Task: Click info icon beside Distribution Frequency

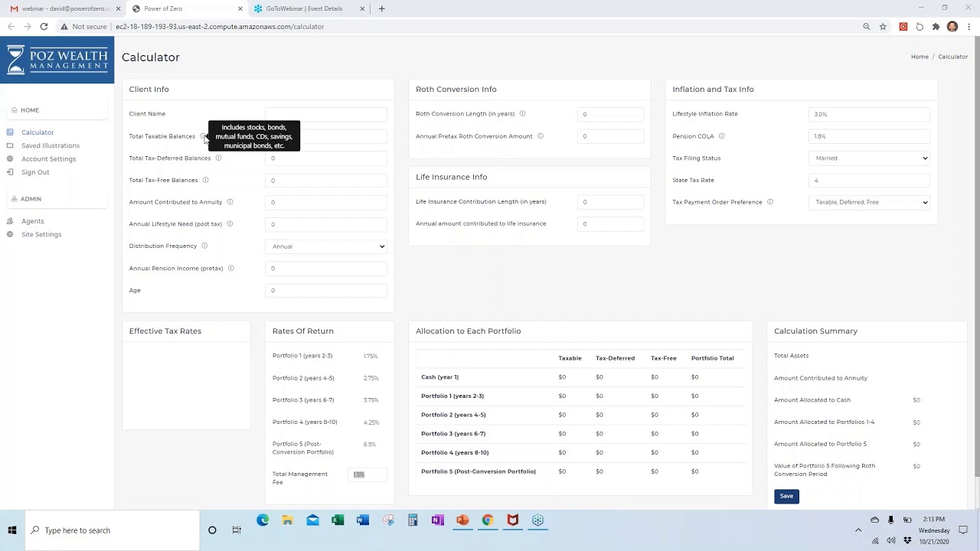Action: tap(204, 246)
